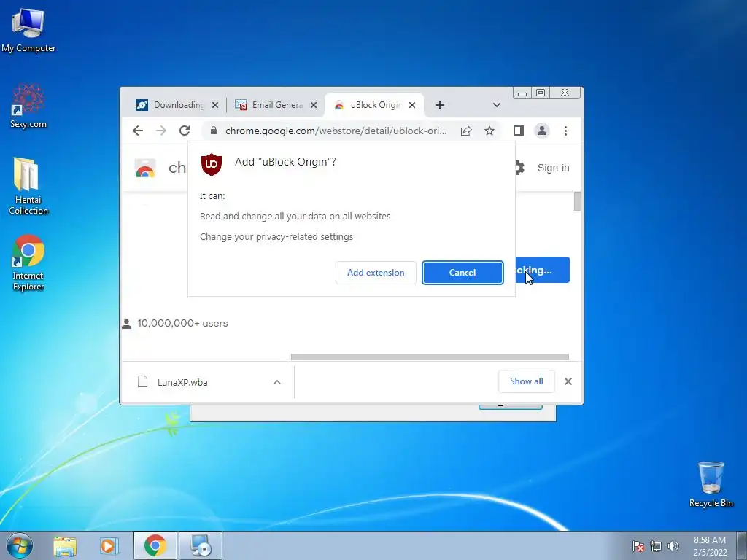Share this page icon
This screenshot has height=560, width=747.
466,131
